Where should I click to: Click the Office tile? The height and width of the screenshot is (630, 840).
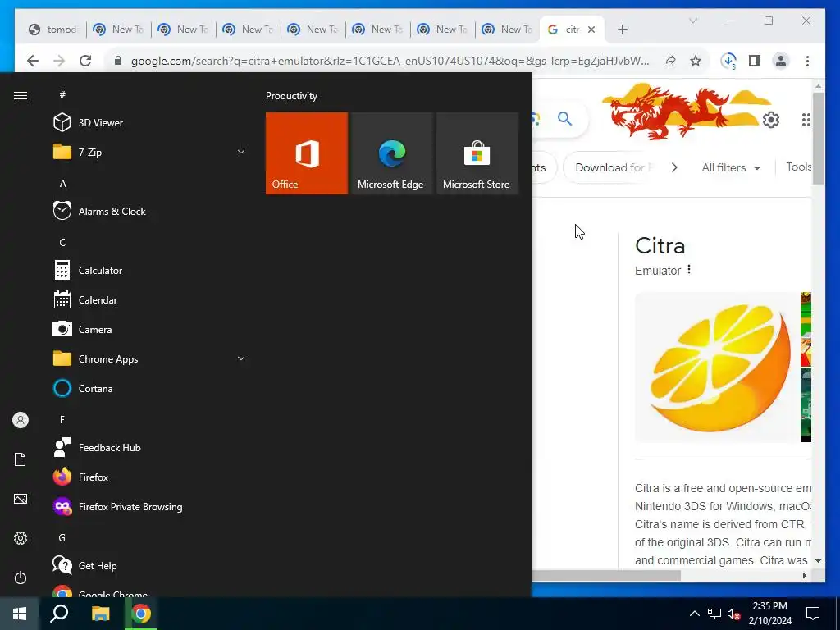[x=307, y=153]
